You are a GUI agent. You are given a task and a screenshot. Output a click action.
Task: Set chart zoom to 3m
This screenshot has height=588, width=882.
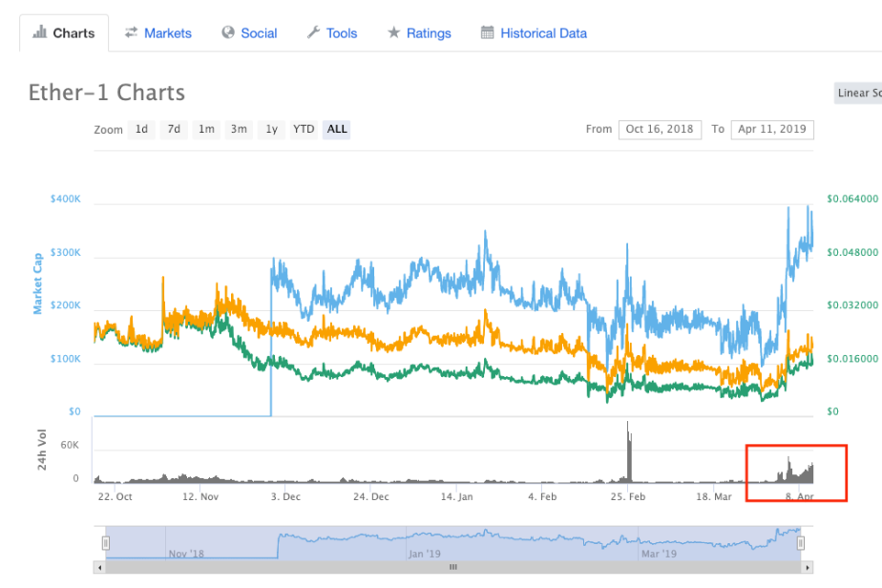point(239,130)
